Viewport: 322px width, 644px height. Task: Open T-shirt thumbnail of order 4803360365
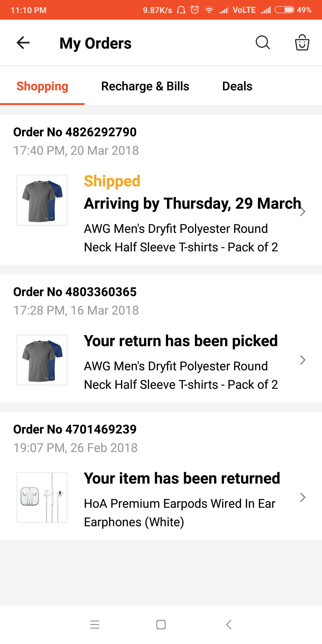42,360
